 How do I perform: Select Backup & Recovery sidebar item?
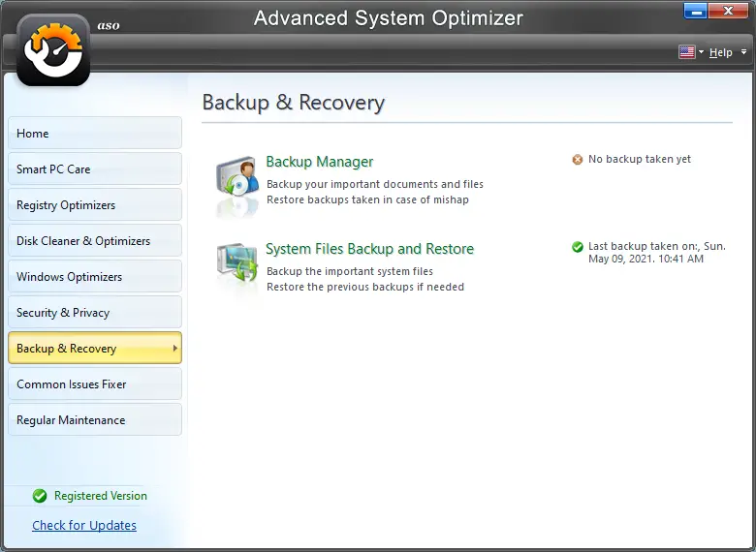click(x=95, y=348)
